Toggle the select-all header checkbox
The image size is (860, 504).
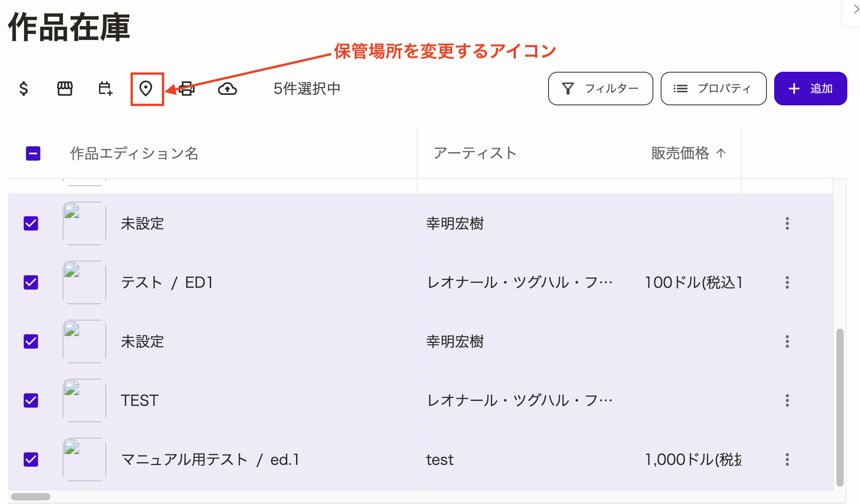point(33,153)
